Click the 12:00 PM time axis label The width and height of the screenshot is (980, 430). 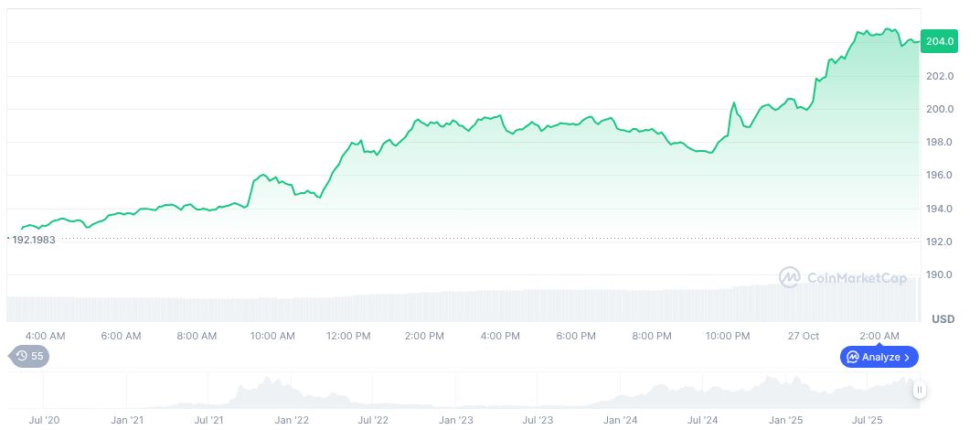point(349,336)
